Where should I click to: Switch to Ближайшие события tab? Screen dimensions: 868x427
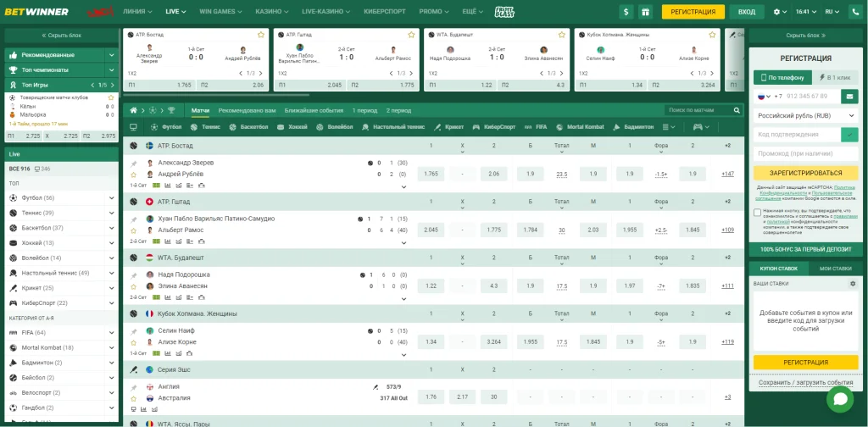tap(314, 111)
